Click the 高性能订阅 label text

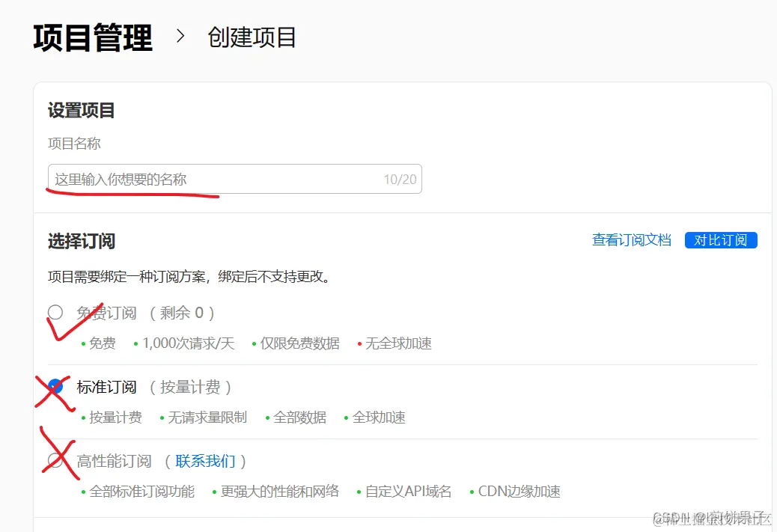(114, 461)
